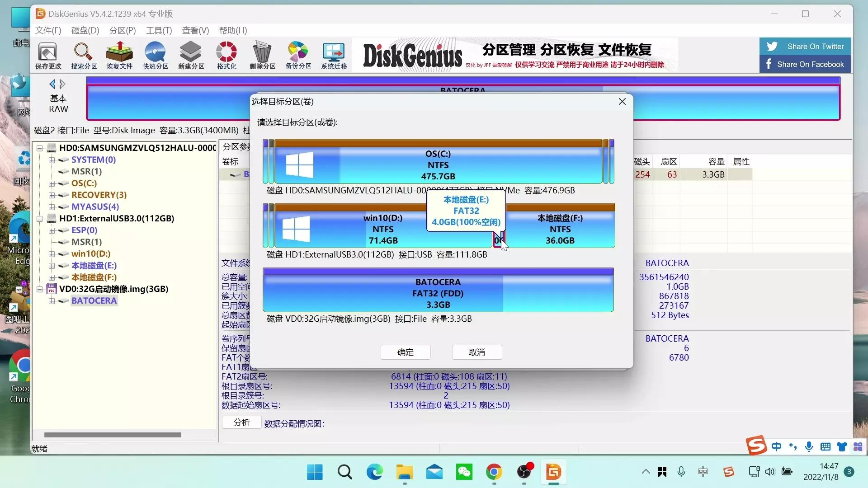Image resolution: width=868 pixels, height=488 pixels.
Task: Open the 工具(T) menu
Action: tap(158, 30)
